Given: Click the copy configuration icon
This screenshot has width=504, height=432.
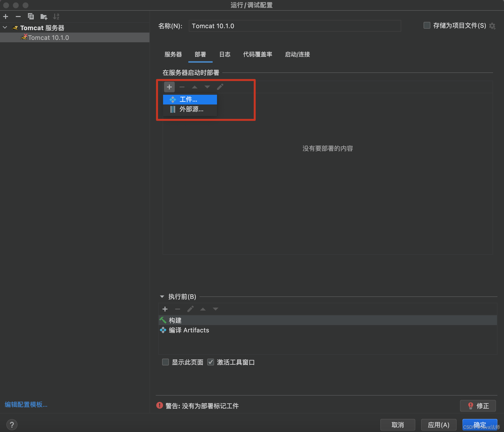Looking at the screenshot, I should pyautogui.click(x=31, y=17).
